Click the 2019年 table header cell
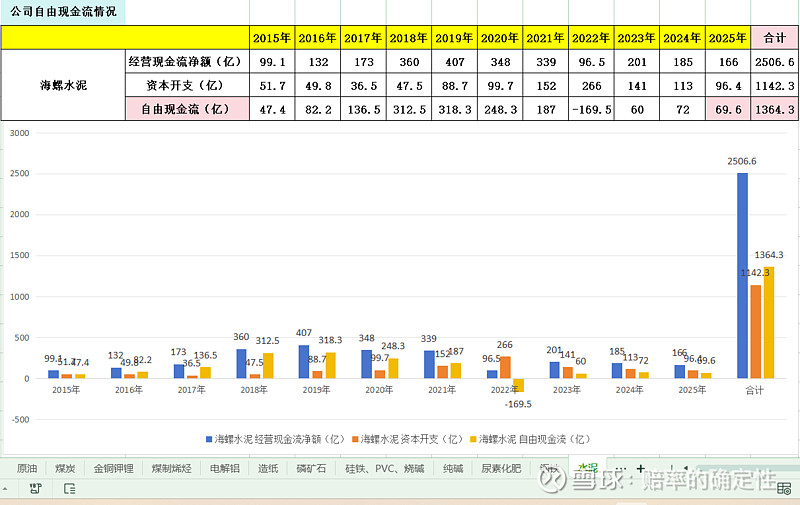The image size is (800, 505). point(454,38)
